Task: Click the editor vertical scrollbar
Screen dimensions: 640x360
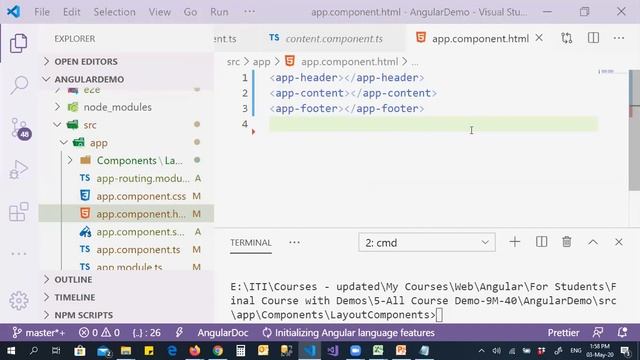Action: tap(634, 130)
